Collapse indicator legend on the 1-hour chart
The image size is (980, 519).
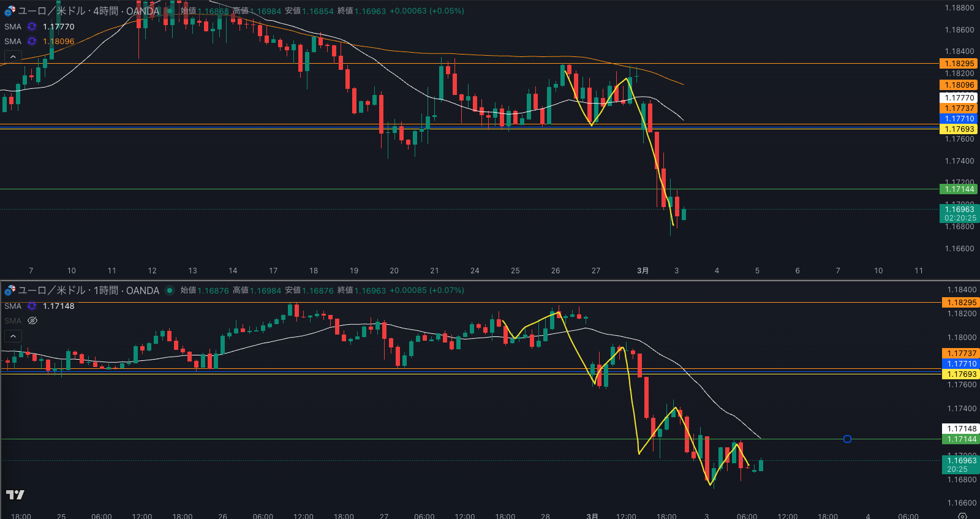pos(13,336)
